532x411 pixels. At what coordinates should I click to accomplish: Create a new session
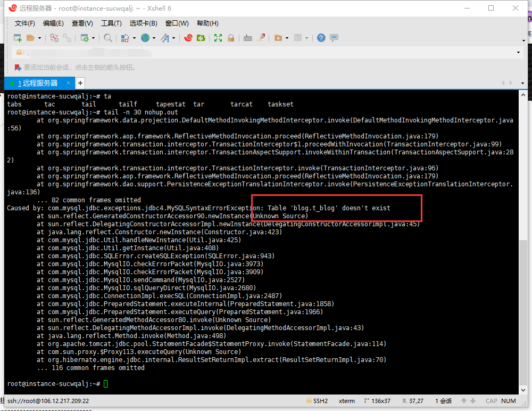coord(16,38)
